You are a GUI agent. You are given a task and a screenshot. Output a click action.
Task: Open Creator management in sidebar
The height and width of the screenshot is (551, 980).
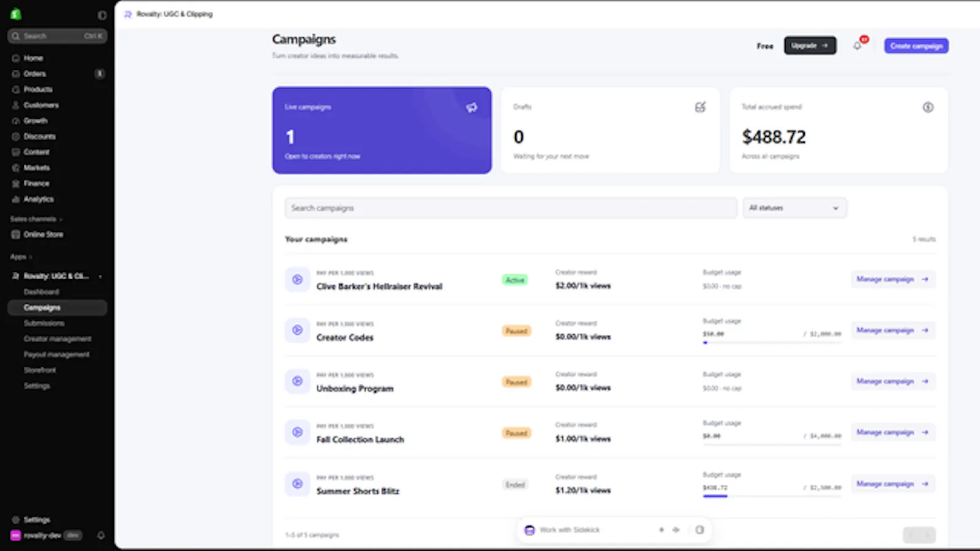tap(58, 339)
